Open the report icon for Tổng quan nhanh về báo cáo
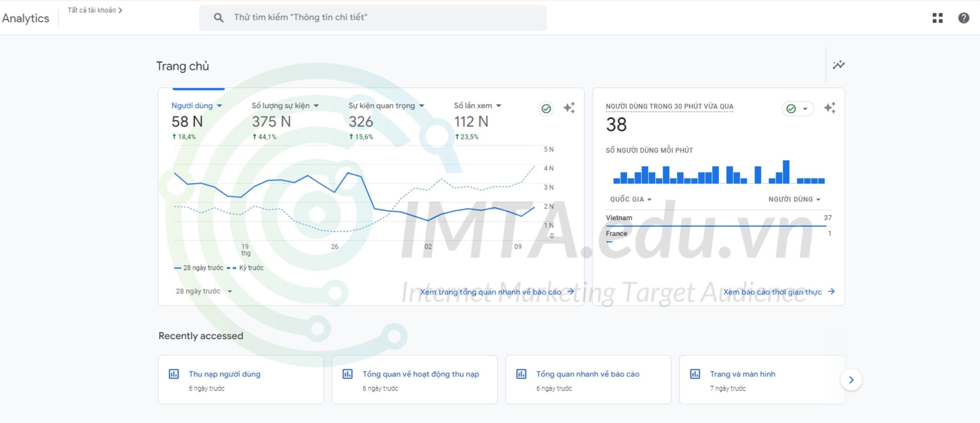The image size is (980, 423). click(521, 374)
